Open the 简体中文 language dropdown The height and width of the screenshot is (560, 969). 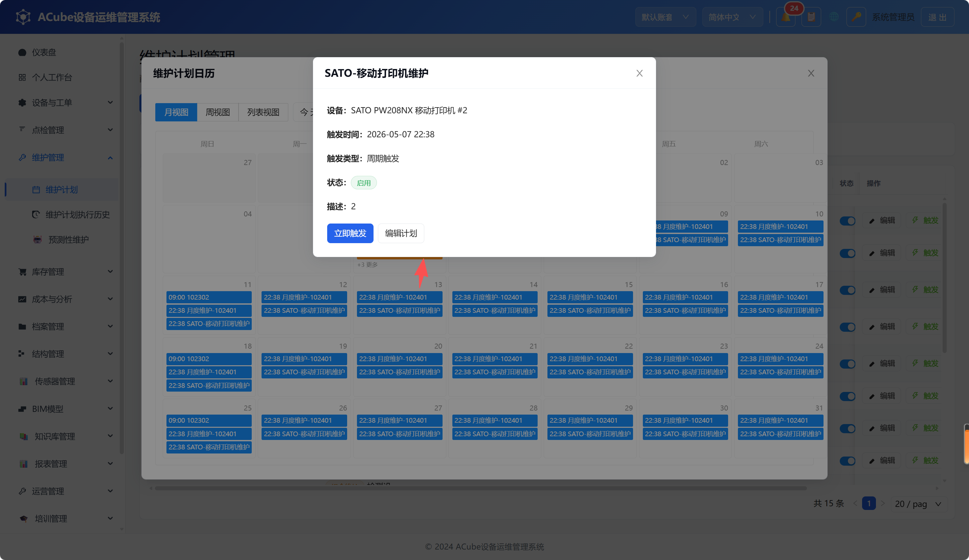pyautogui.click(x=732, y=17)
